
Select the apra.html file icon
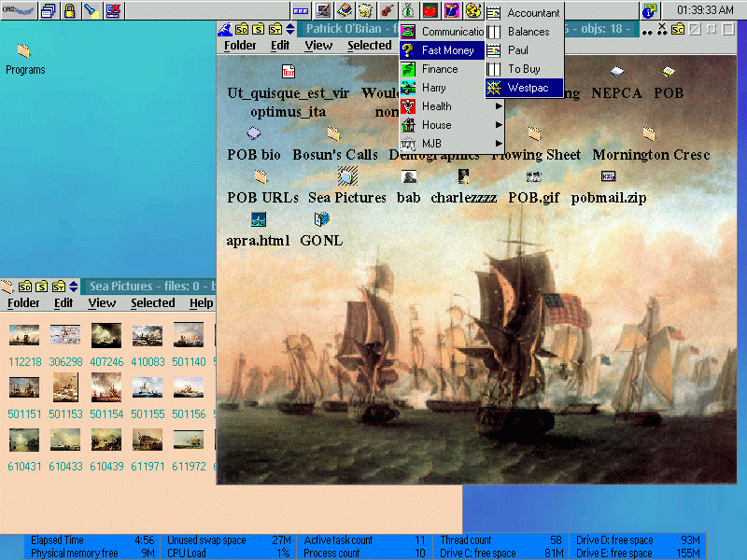[x=259, y=219]
